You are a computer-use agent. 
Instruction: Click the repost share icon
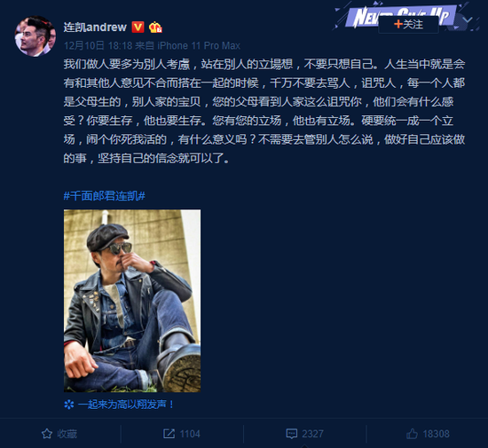click(169, 434)
